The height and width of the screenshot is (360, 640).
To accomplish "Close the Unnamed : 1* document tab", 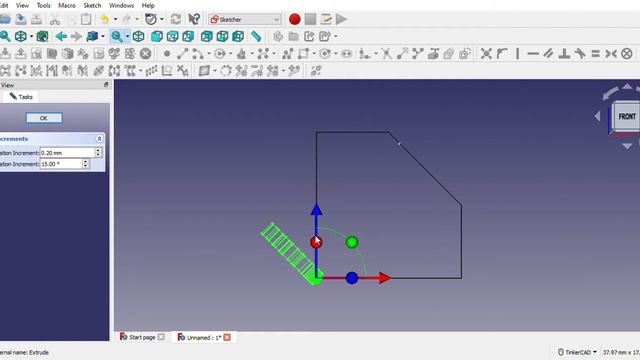I will [227, 337].
